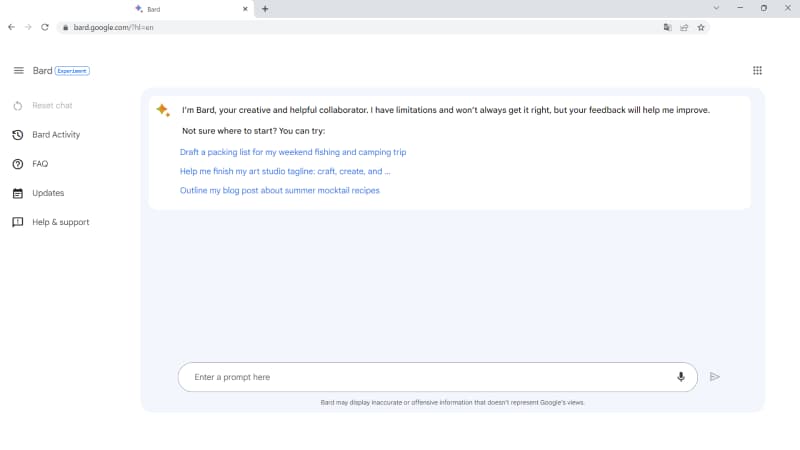
Task: Open Reset chat in the sidebar
Action: click(52, 106)
